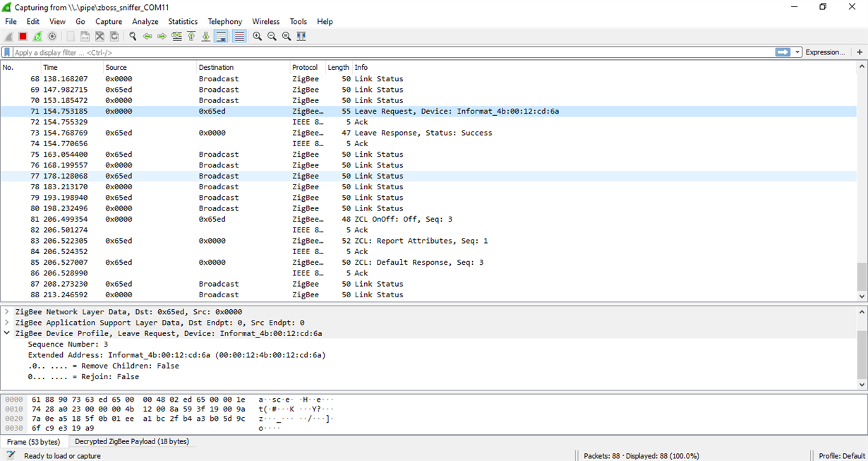This screenshot has height=461, width=868.
Task: Go forward in packet history
Action: pos(162,36)
